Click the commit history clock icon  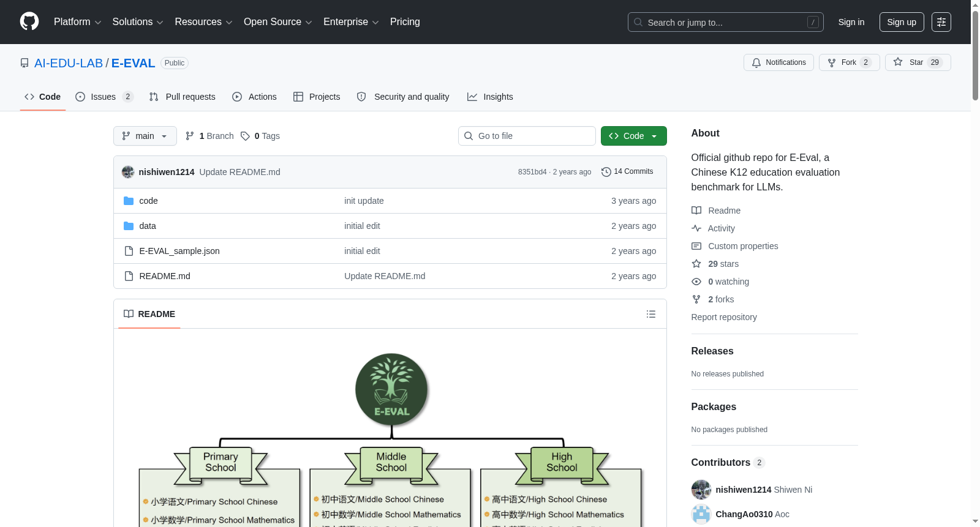click(x=606, y=172)
